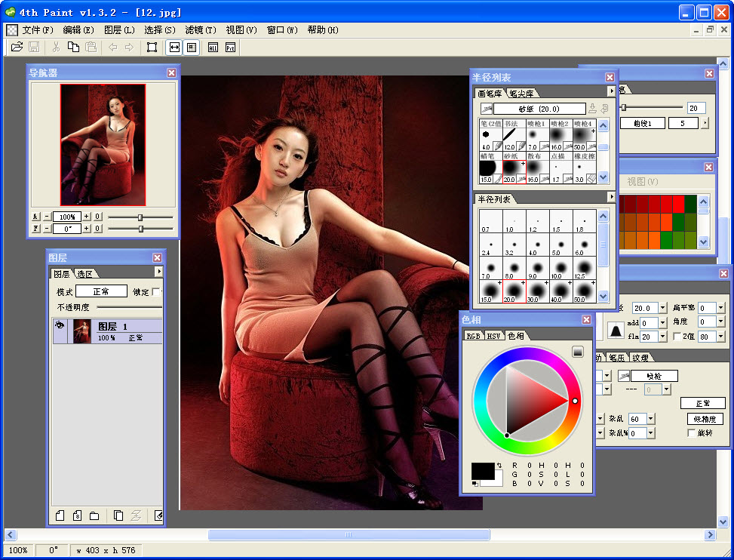
Task: Click the new layer icon in the 图层 panel
Action: [x=60, y=515]
